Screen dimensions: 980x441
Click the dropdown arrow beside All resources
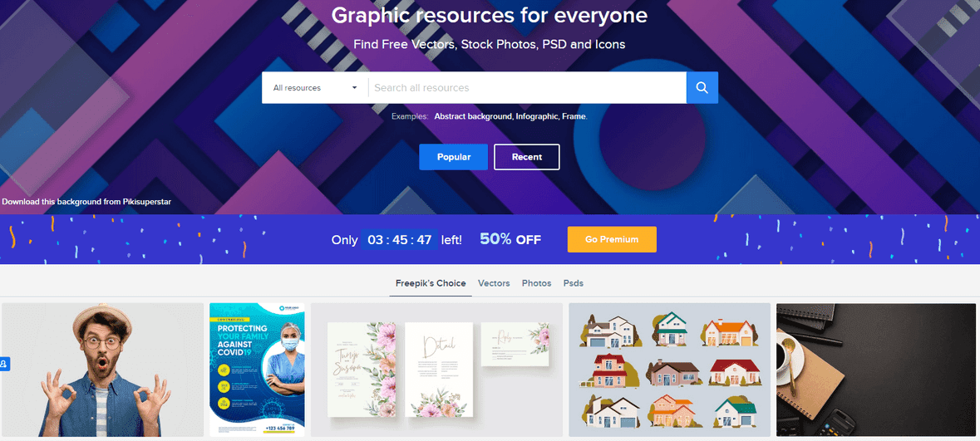pos(354,88)
